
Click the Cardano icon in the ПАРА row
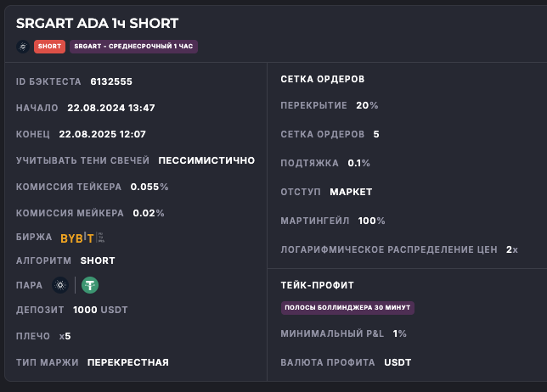tap(59, 285)
